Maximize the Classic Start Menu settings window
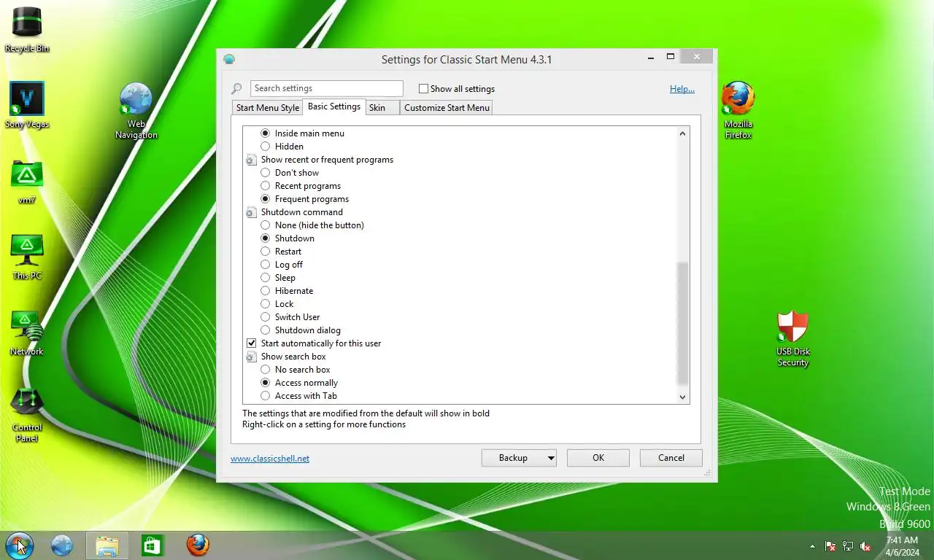Screen dimensions: 934x560 [670, 57]
